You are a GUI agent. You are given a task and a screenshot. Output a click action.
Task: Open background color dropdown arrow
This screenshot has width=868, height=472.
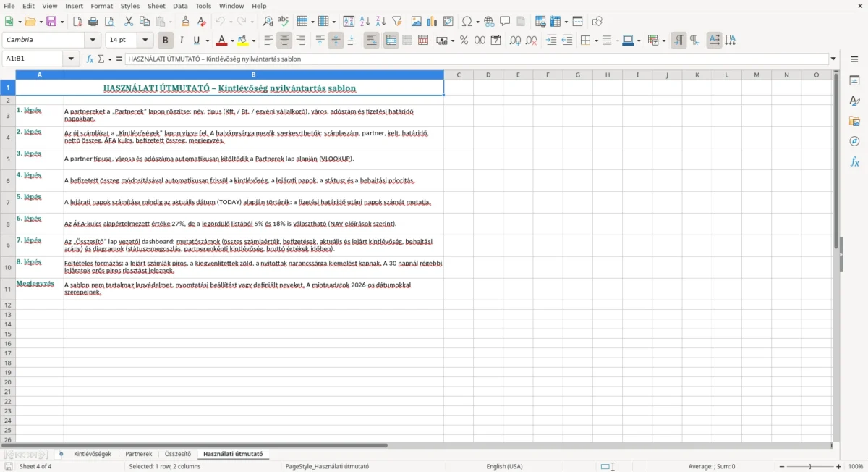click(x=253, y=41)
